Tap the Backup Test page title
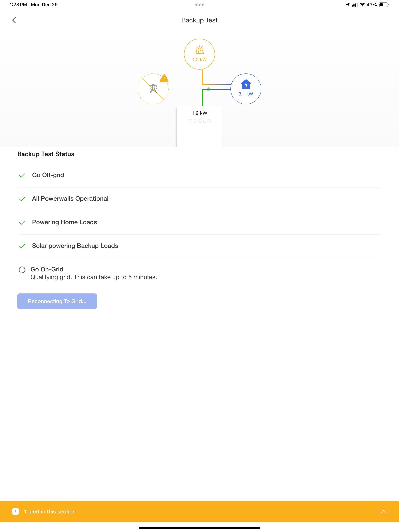 (x=199, y=20)
